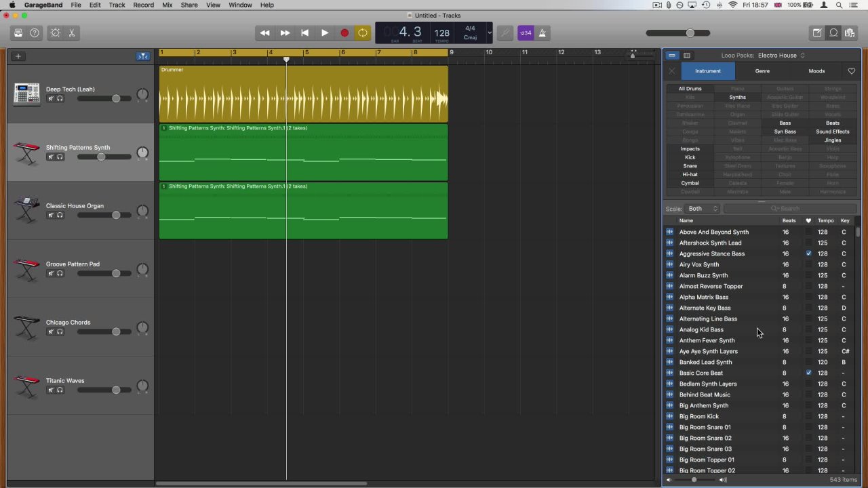Enable the metronome icon in the toolbar
868x488 pixels.
tap(542, 33)
